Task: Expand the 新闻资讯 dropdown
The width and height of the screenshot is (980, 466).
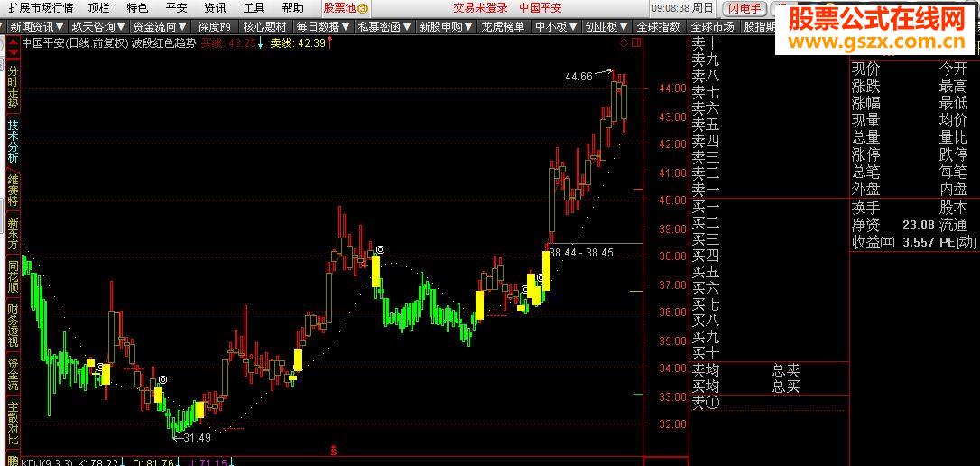Action: tap(37, 27)
